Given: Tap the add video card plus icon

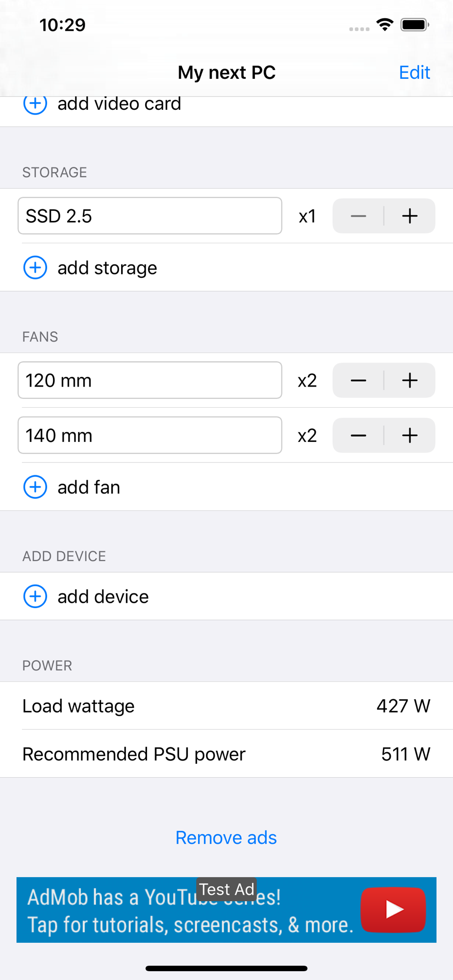Looking at the screenshot, I should pyautogui.click(x=35, y=104).
